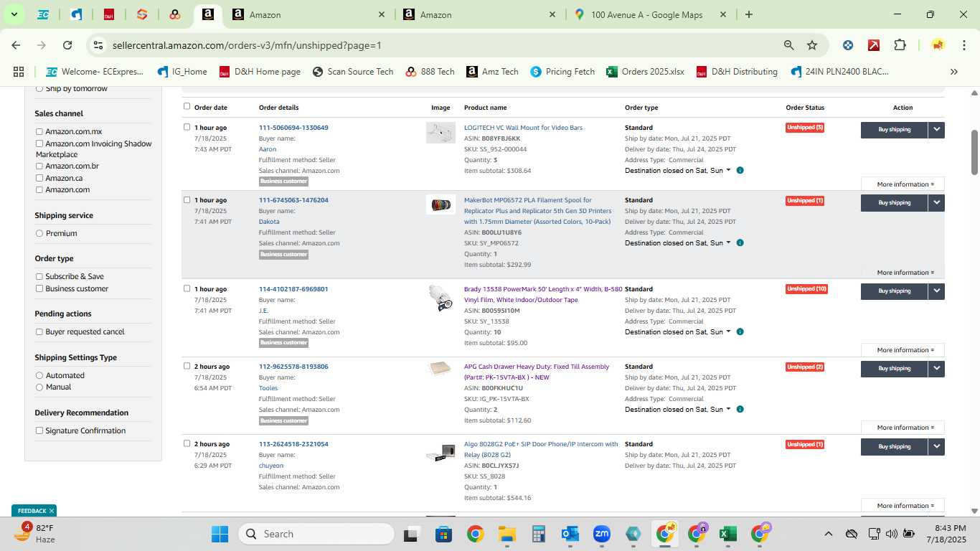Bookmark this page with star icon
The height and width of the screenshot is (551, 980).
pos(812,45)
